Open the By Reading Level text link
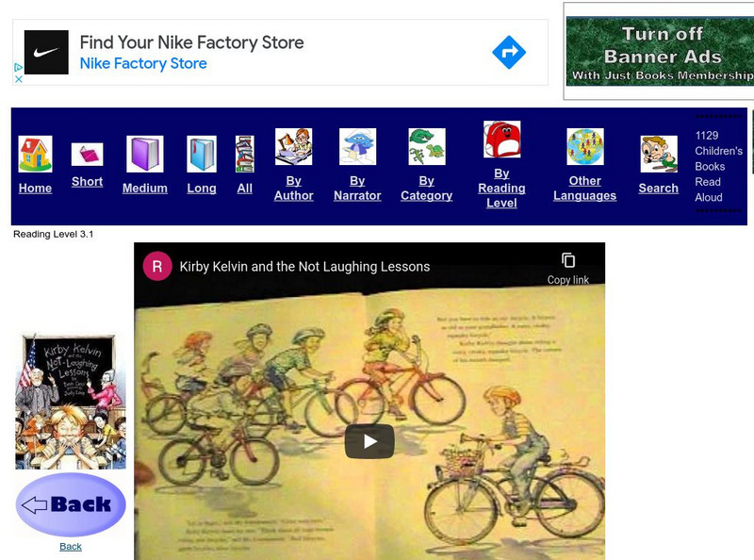The height and width of the screenshot is (560, 754). point(501,188)
